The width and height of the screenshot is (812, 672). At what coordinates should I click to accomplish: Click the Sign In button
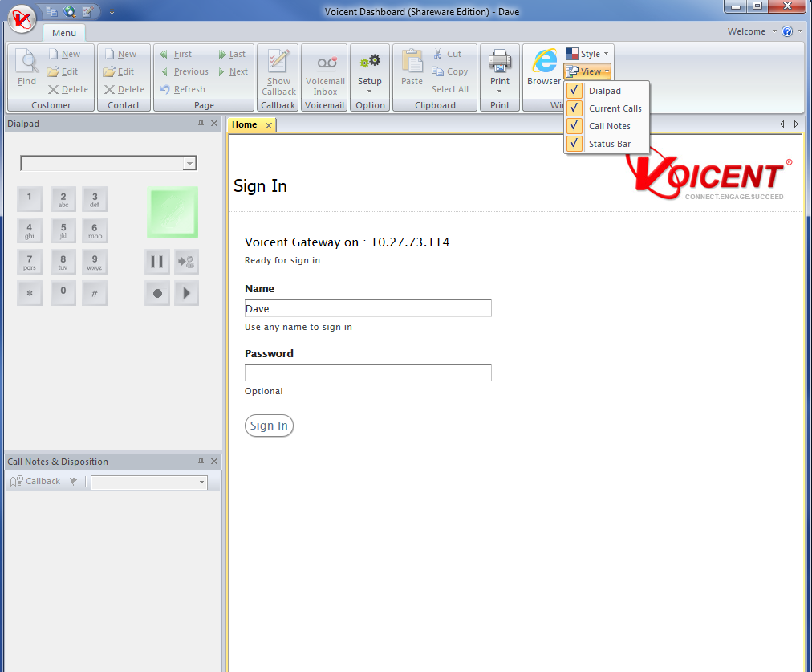coord(269,426)
